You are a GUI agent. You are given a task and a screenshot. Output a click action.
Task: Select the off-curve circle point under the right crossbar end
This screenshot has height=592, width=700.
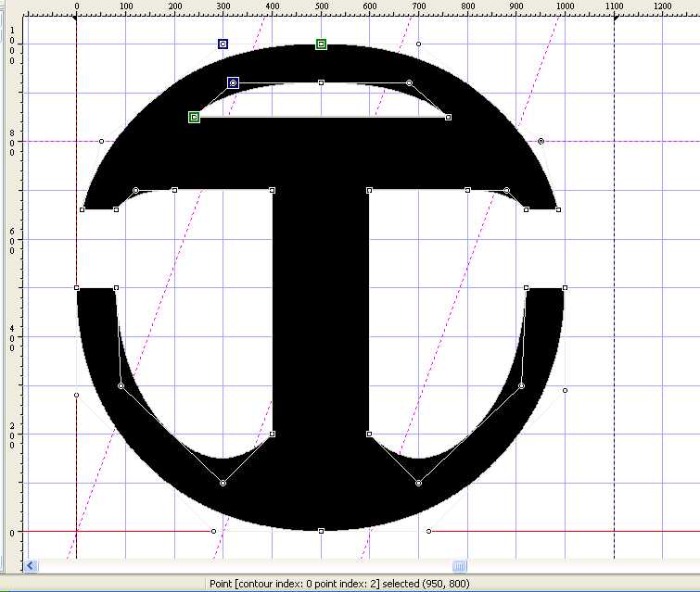(x=506, y=191)
